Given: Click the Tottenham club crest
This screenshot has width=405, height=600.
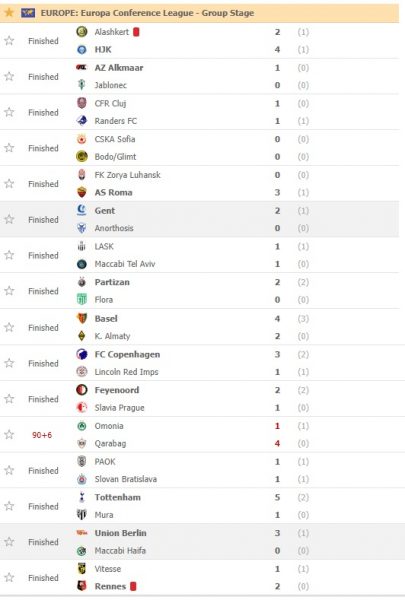Looking at the screenshot, I should (x=82, y=497).
